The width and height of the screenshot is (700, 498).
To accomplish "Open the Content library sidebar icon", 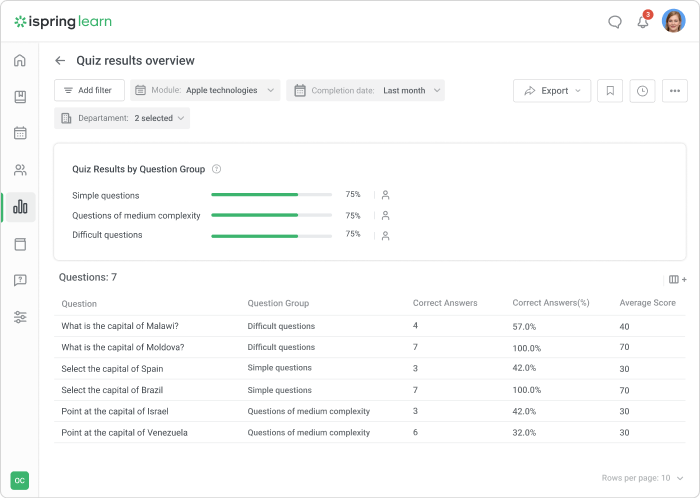I will click(20, 97).
